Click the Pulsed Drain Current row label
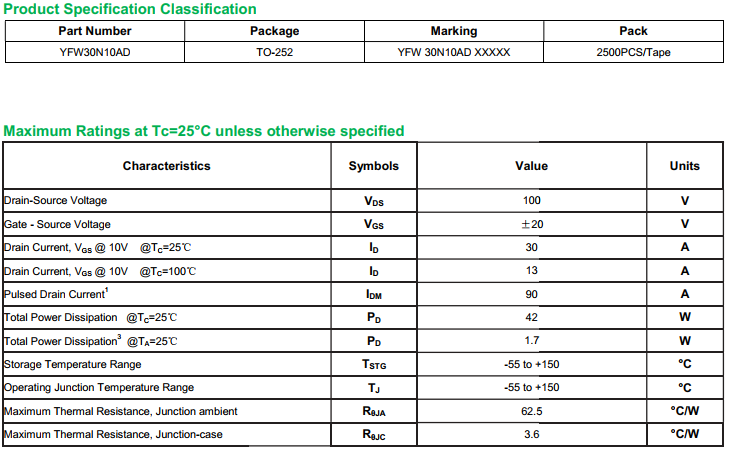Image resolution: width=729 pixels, height=453 pixels. tap(56, 294)
